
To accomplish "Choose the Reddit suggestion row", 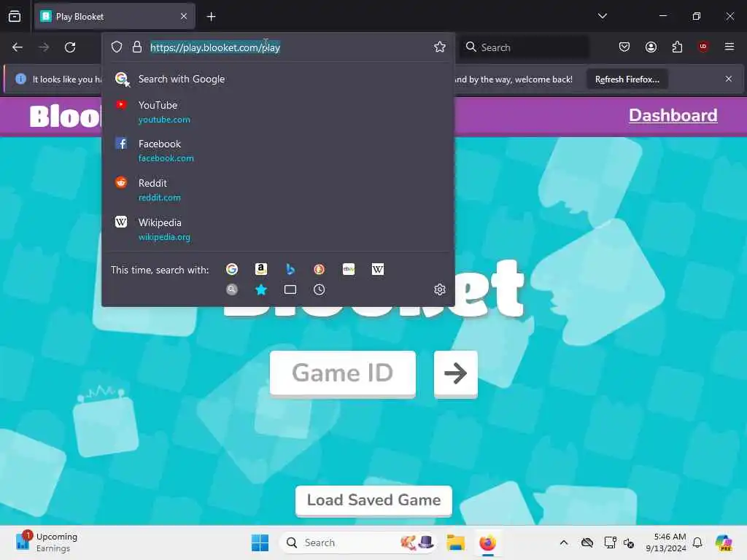I will point(278,190).
